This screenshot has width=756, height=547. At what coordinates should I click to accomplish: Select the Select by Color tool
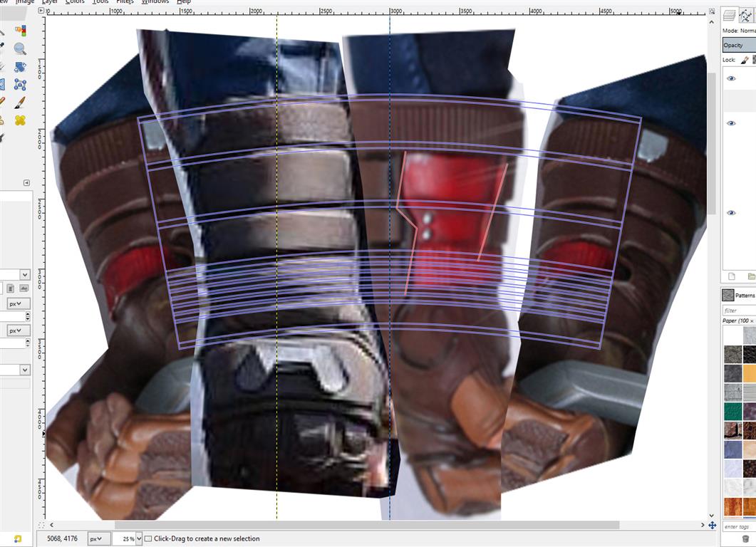click(20, 31)
